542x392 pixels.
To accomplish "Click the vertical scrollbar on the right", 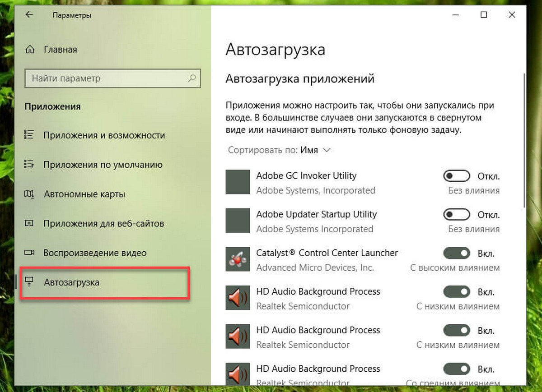I will 524,140.
